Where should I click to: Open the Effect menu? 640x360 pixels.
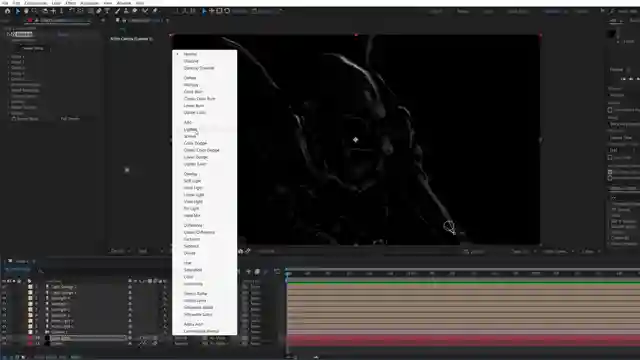(x=71, y=3)
